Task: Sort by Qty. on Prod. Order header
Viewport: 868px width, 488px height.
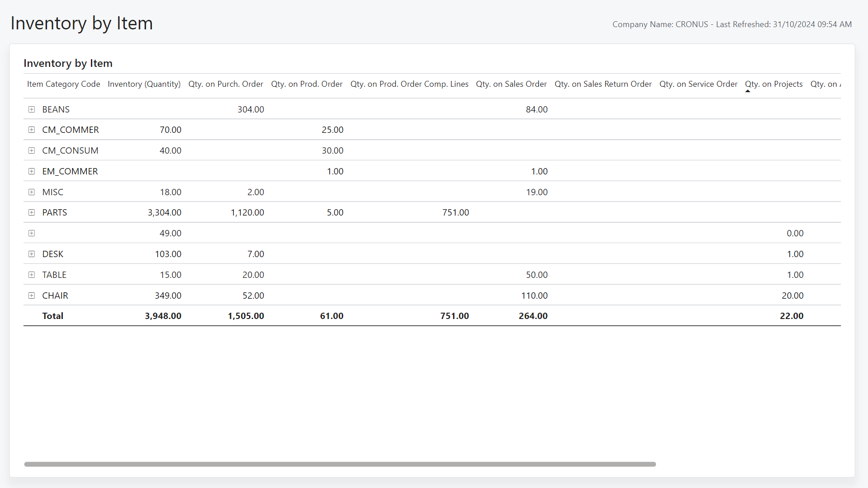Action: 307,84
